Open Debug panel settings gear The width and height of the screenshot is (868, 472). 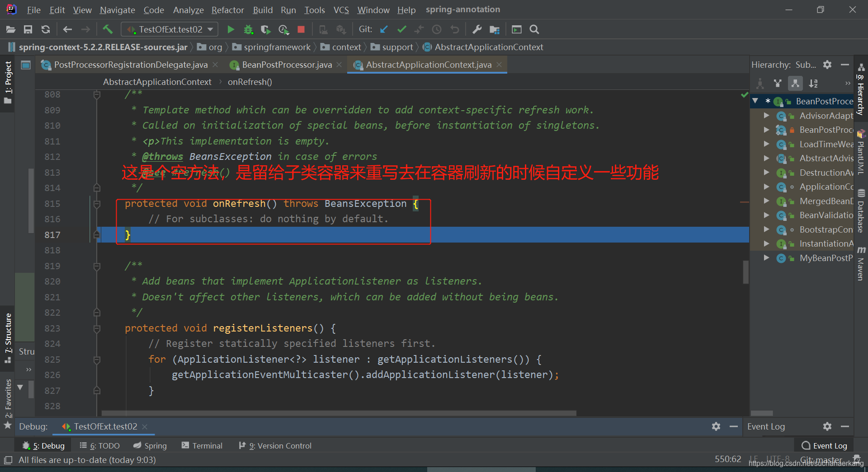(716, 426)
